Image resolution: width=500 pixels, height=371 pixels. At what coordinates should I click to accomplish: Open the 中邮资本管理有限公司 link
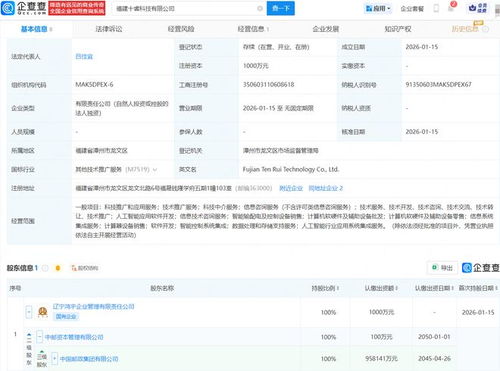(x=74, y=337)
